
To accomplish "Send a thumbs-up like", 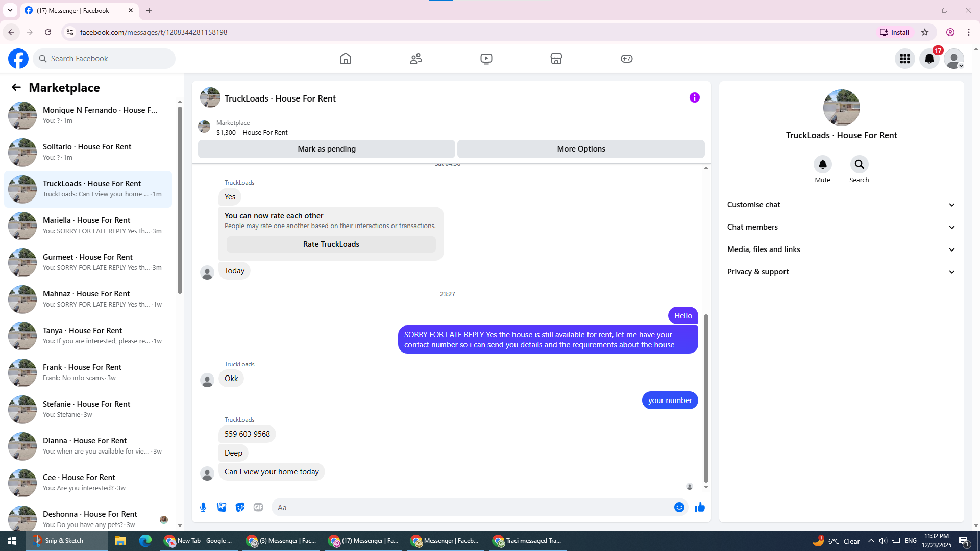I will (x=700, y=507).
